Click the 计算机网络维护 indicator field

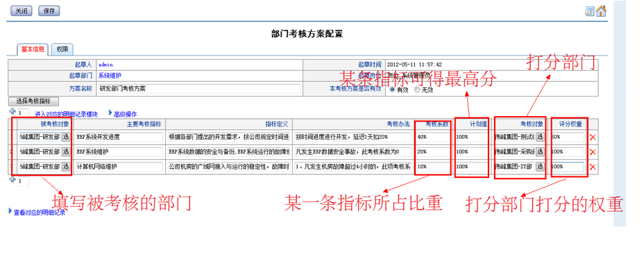click(x=119, y=167)
